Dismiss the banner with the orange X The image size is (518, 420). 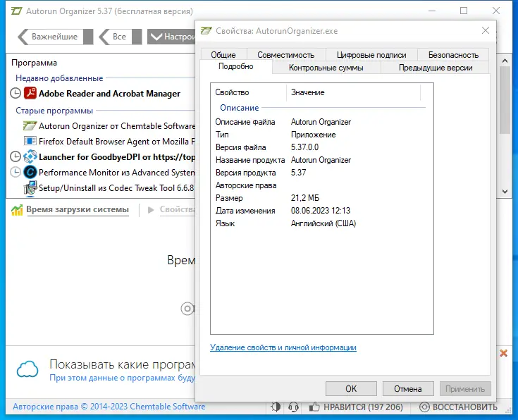[x=503, y=353]
